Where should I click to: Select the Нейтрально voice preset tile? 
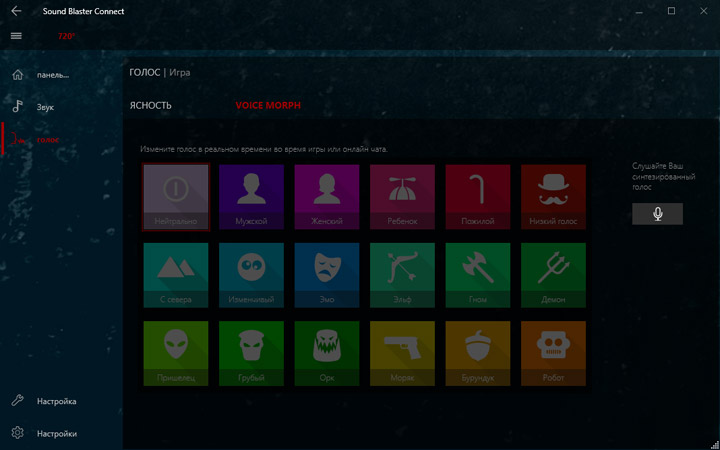[x=176, y=197]
